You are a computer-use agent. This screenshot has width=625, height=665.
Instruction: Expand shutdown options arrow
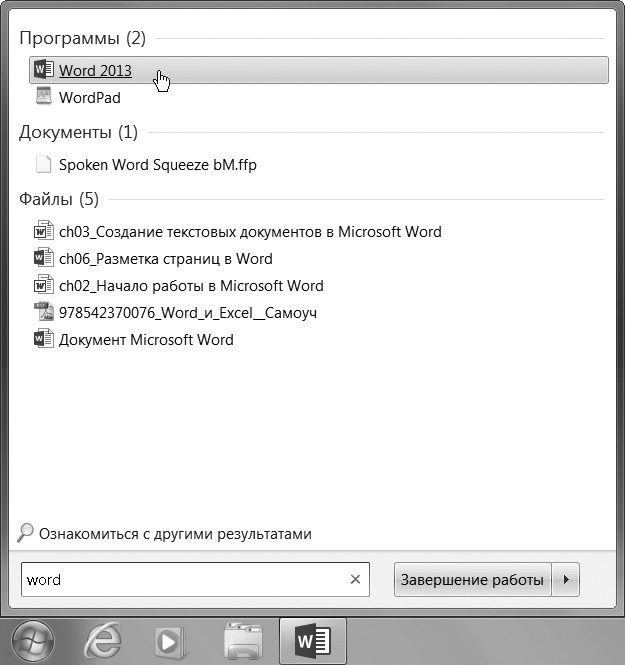[x=567, y=580]
